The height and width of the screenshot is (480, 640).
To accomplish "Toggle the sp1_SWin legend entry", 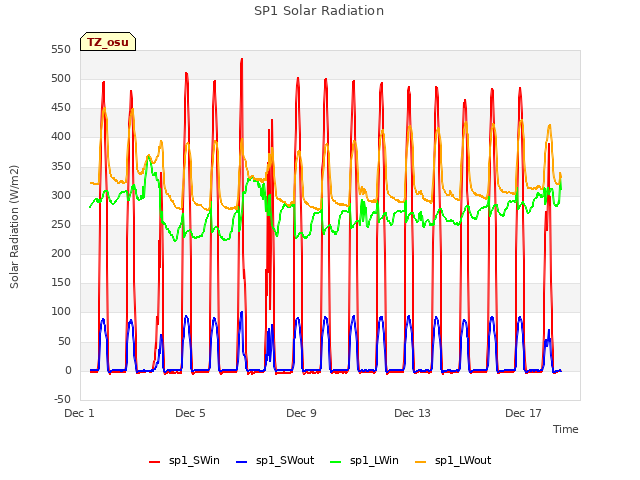I will pos(184,461).
